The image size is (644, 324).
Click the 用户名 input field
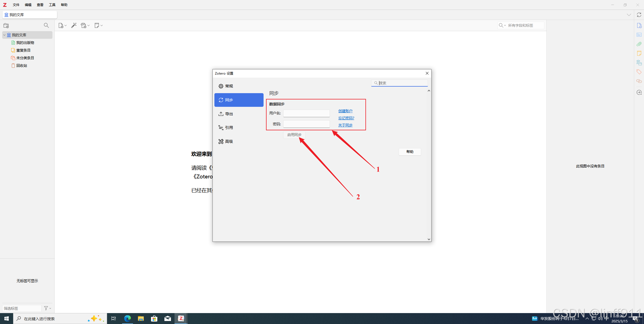click(306, 113)
